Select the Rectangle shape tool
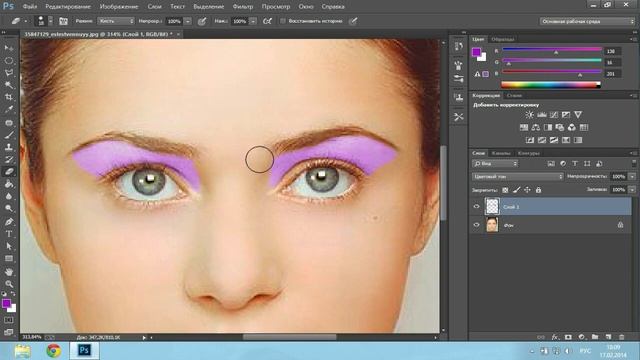This screenshot has height=360, width=640. (9, 259)
